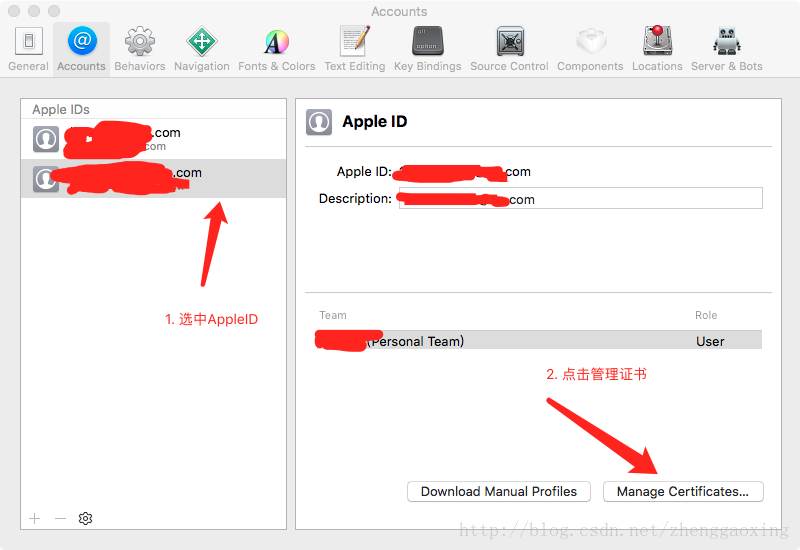The width and height of the screenshot is (800, 550).
Task: Click the Team column header
Action: (x=333, y=315)
